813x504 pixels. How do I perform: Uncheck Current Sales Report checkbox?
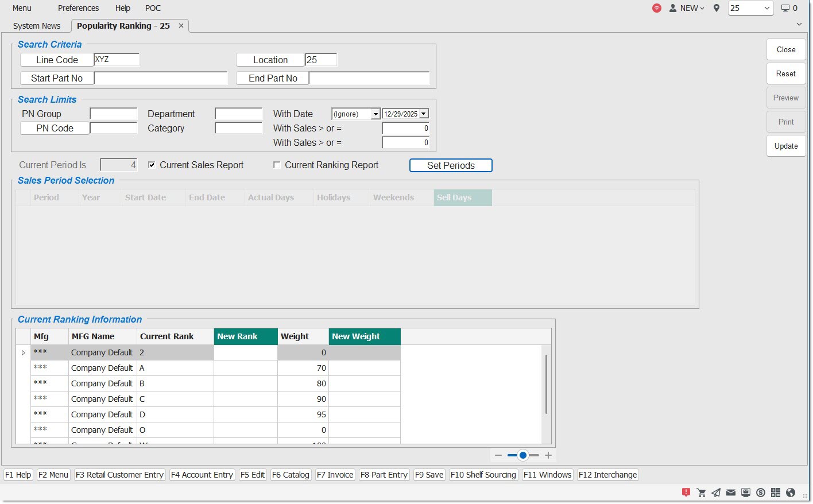(x=152, y=165)
